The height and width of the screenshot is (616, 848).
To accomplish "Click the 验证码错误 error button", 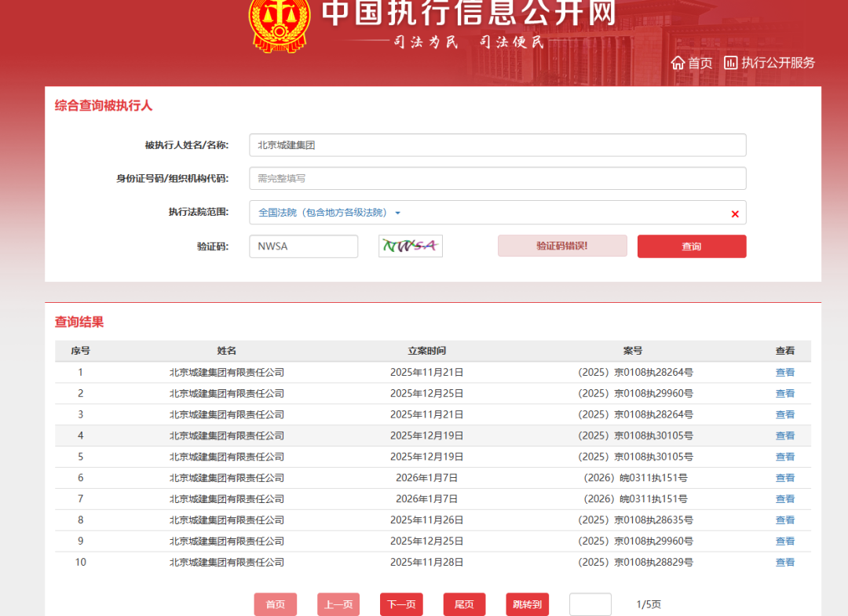I will [x=562, y=246].
